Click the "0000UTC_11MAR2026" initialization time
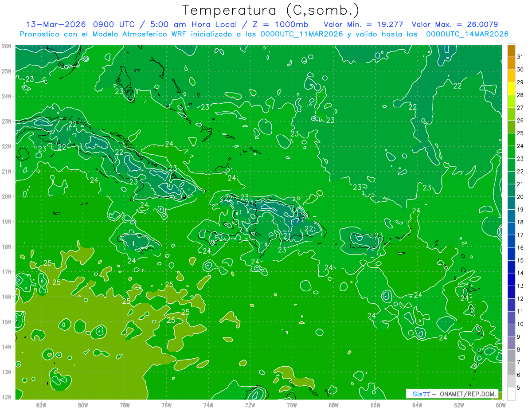 pos(301,34)
